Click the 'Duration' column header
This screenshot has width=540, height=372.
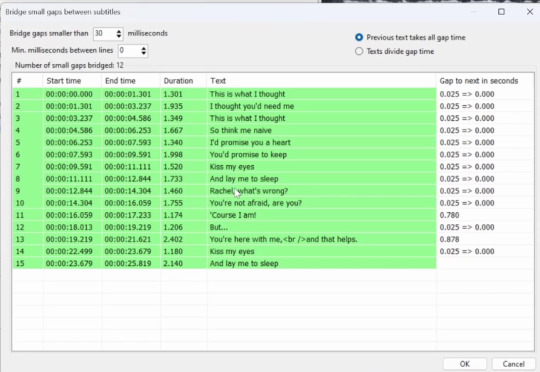tap(184, 81)
